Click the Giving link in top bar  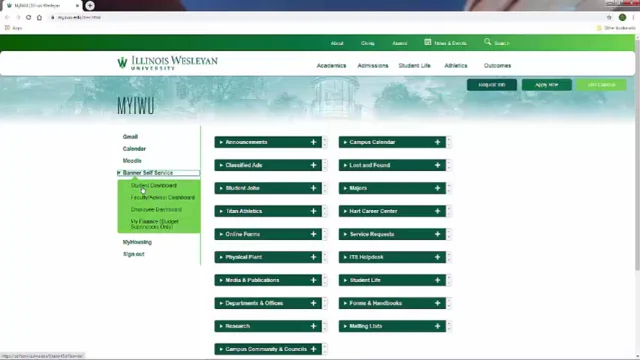click(x=367, y=43)
